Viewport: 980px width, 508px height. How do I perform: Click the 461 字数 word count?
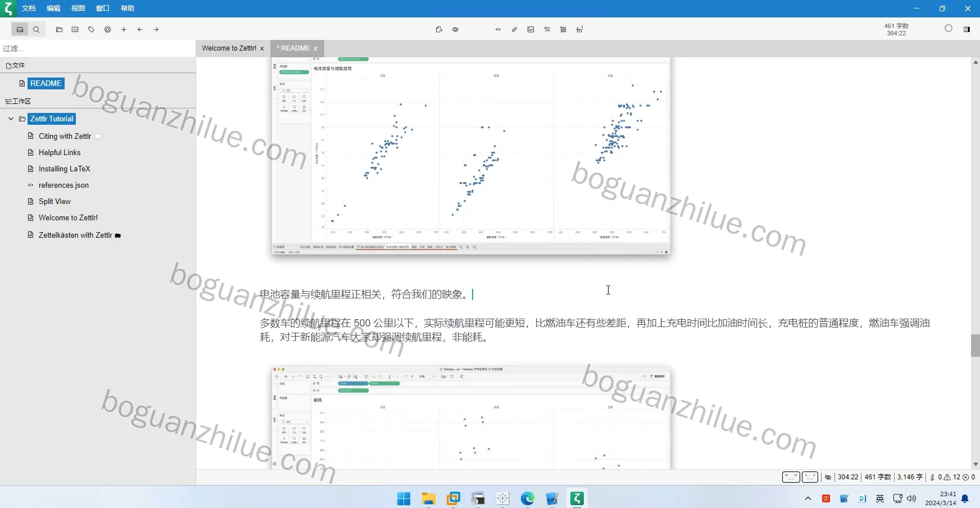click(878, 477)
